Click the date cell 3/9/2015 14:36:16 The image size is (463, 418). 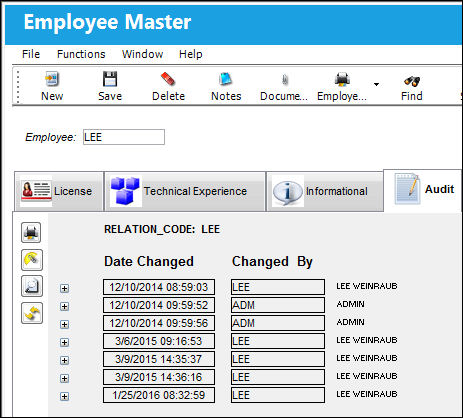(x=159, y=377)
